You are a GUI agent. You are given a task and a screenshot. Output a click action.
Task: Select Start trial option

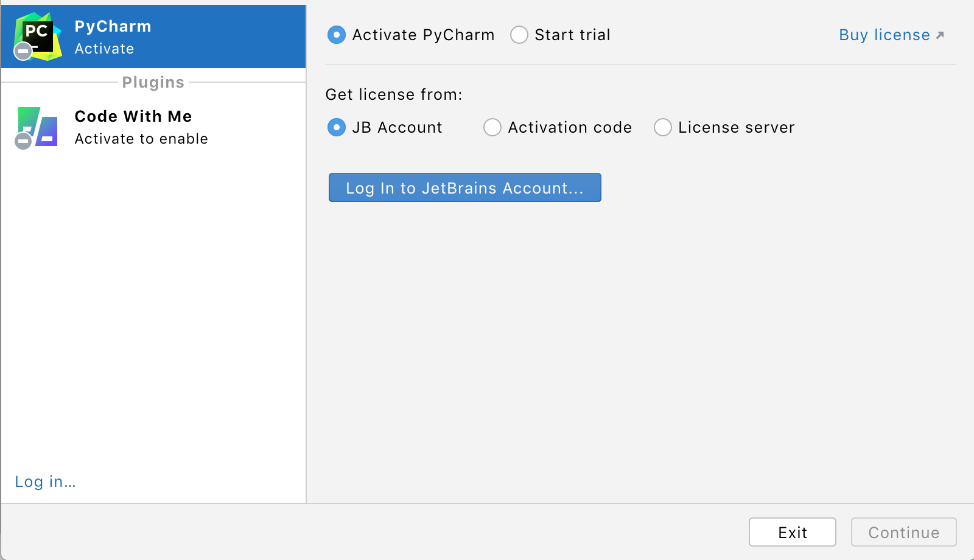click(x=519, y=35)
